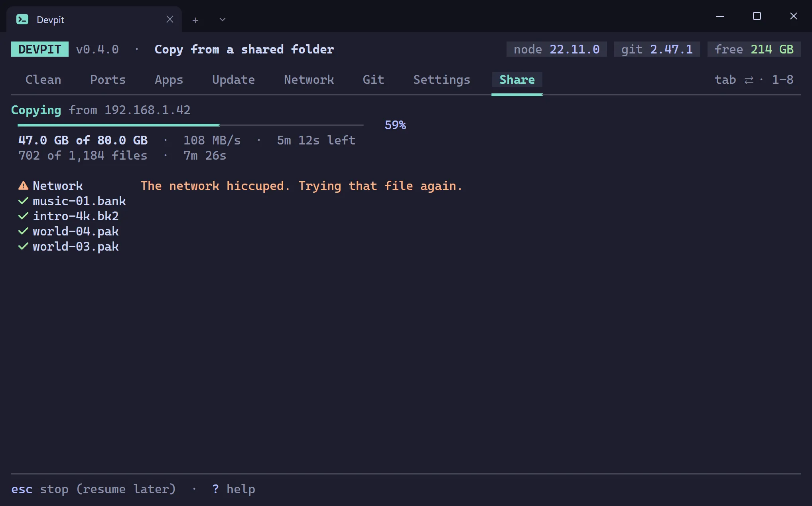Click the git 2.47.1 version badge
The width and height of the screenshot is (812, 506).
[657, 49]
